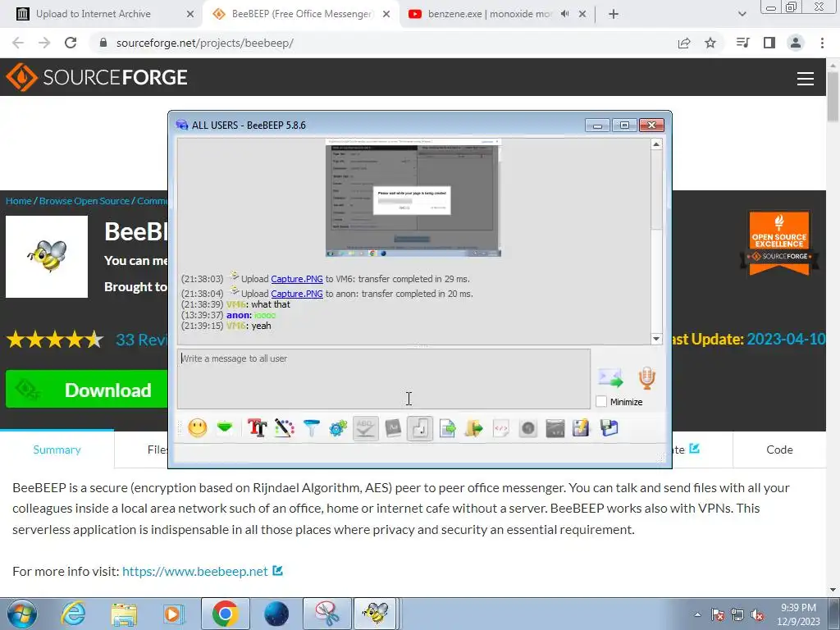Open a new browser tab
The width and height of the screenshot is (840, 630).
click(x=614, y=15)
